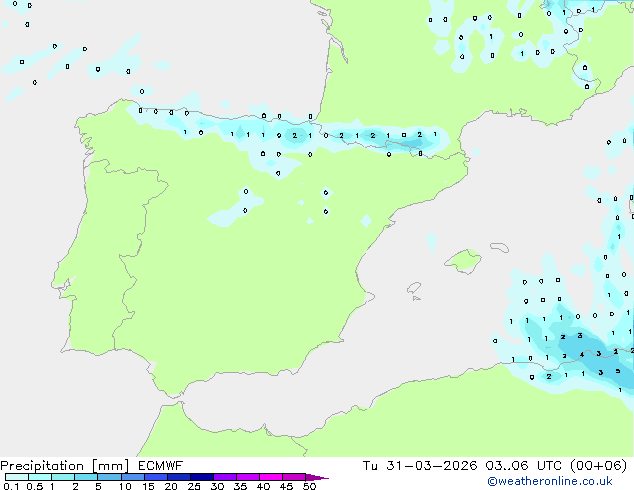Pick the 10–15 mm blue legend swatch
Screen dimensions: 634x490
[133, 477]
